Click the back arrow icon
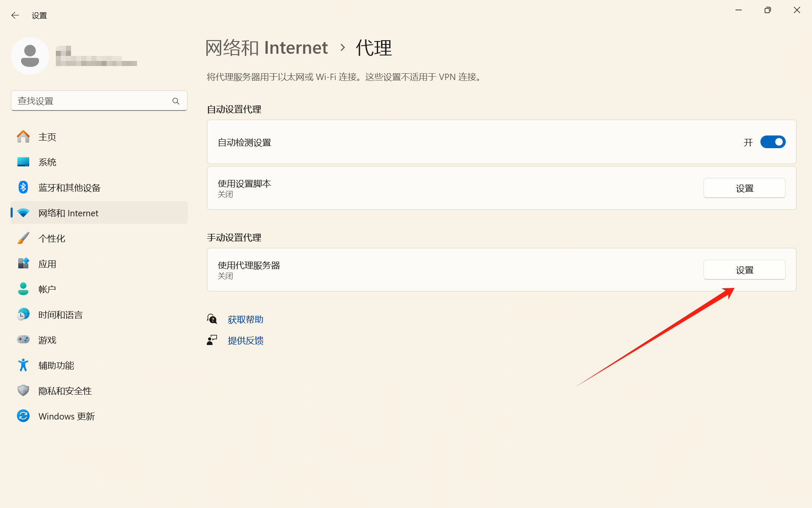 15,16
